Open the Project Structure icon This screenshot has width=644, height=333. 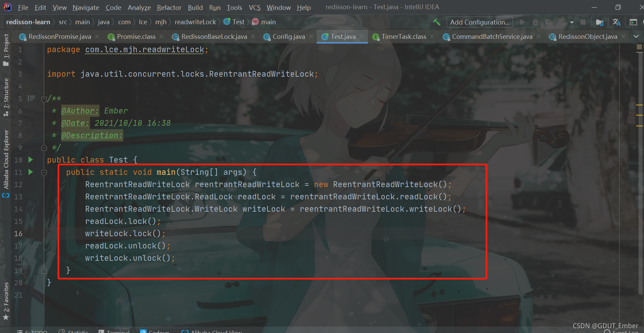(x=600, y=22)
